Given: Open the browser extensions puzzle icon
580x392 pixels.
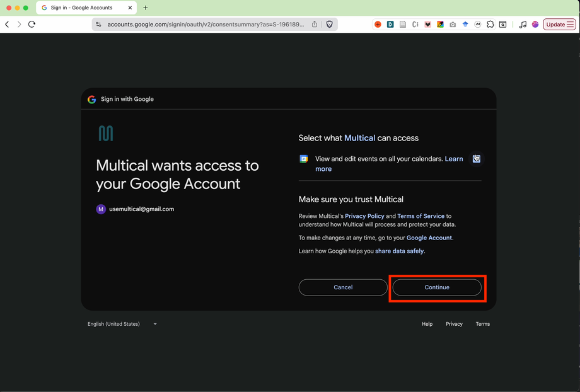Looking at the screenshot, I should (490, 24).
